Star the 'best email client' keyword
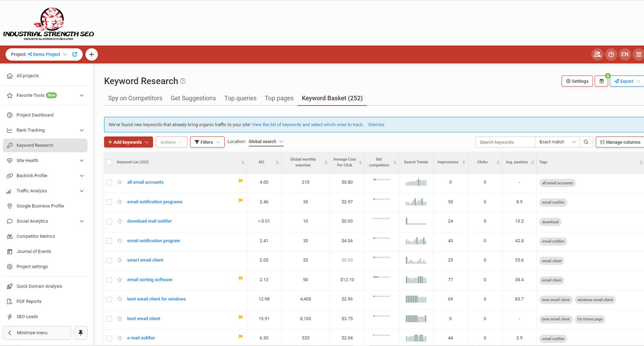Image resolution: width=644 pixels, height=346 pixels. [120, 319]
